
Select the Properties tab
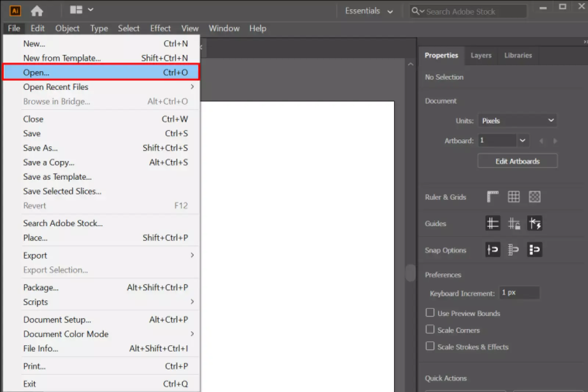click(x=441, y=56)
